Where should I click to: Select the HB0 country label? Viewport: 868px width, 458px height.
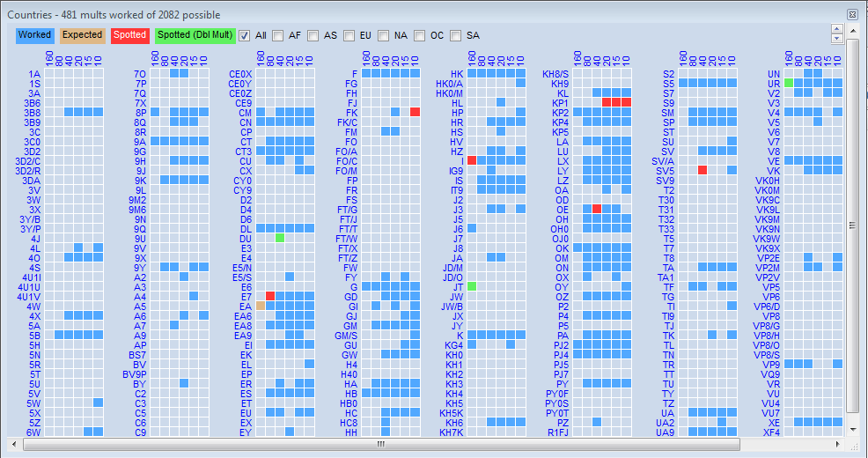[x=349, y=403]
